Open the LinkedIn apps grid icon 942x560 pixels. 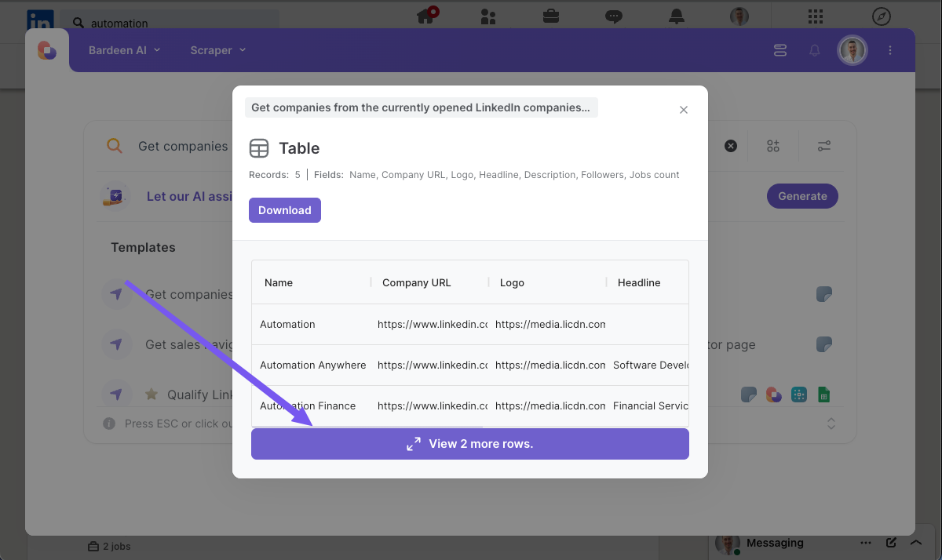click(816, 16)
